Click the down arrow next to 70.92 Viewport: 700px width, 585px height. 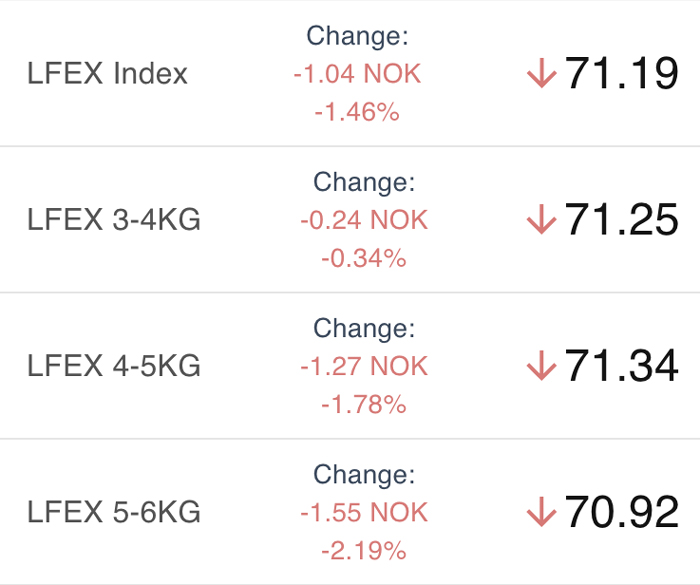coord(542,512)
